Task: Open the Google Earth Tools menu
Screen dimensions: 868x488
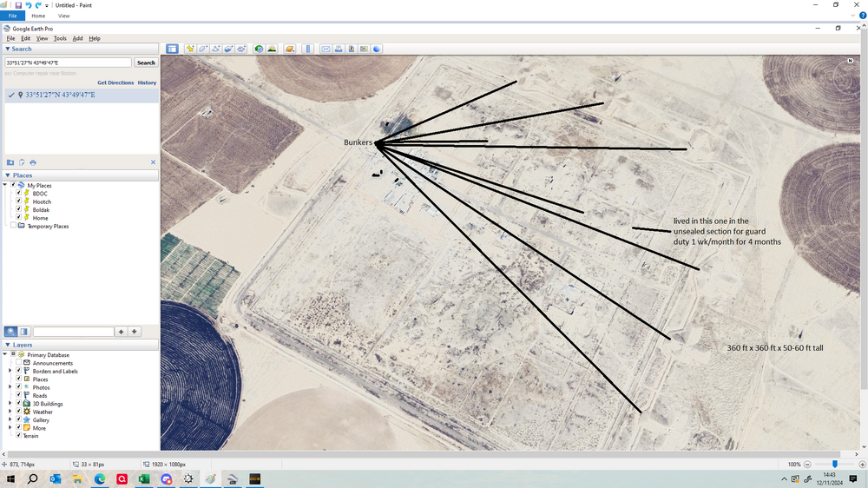Action: (60, 38)
